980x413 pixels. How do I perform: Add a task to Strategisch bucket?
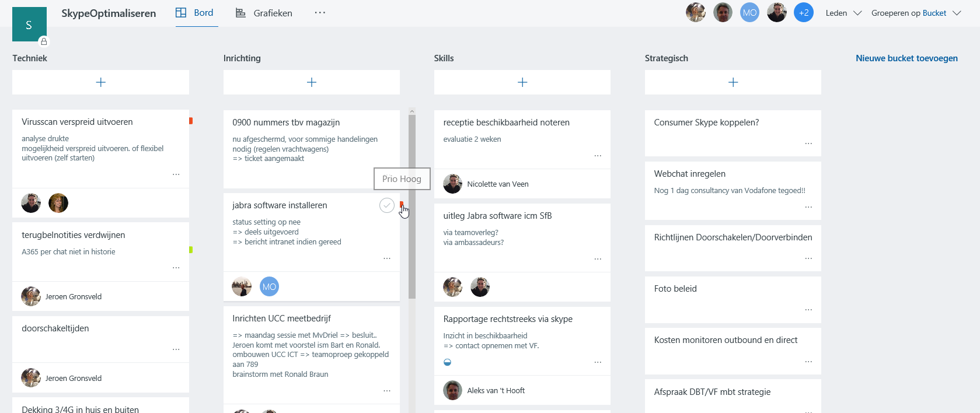[x=733, y=82]
